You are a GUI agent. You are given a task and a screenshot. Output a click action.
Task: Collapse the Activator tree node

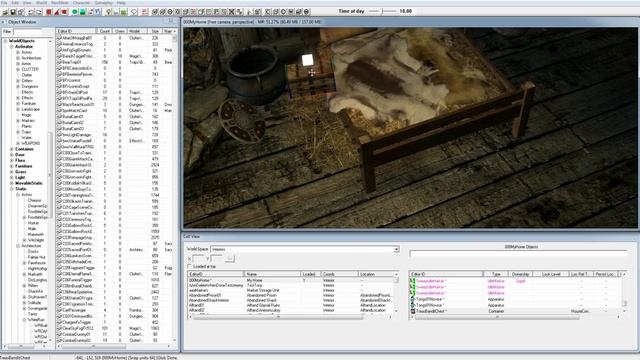pos(12,47)
